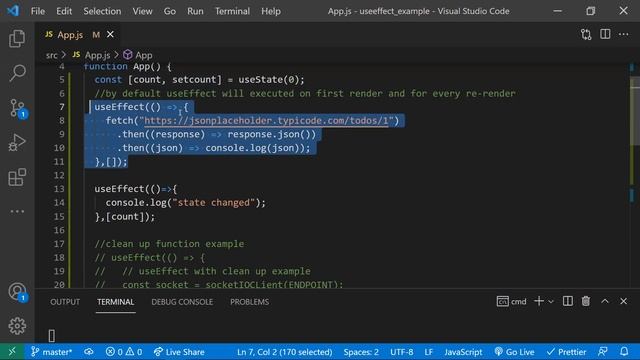The height and width of the screenshot is (360, 640).
Task: Open the Run menu
Action: [195, 11]
